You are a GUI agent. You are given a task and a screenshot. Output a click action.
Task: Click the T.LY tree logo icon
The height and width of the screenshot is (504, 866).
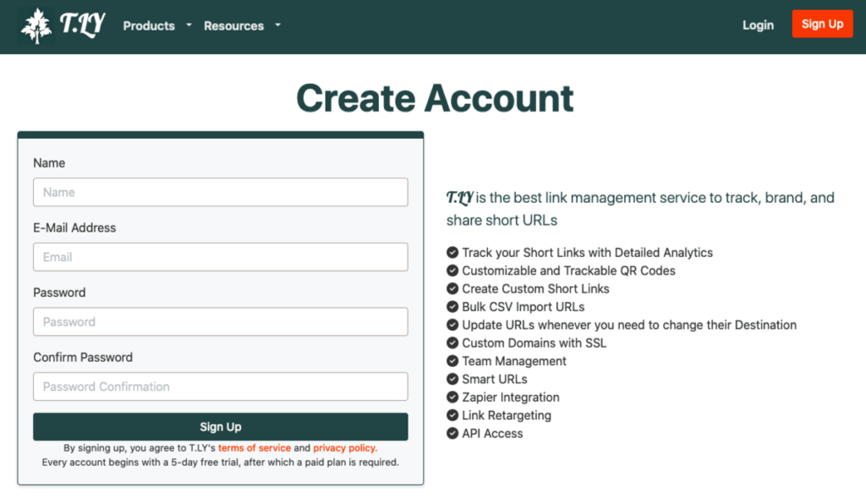click(x=36, y=26)
